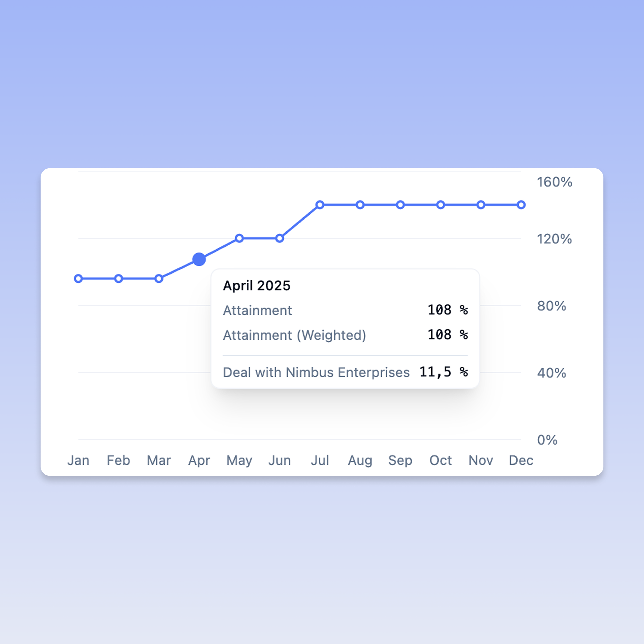
Task: Click the highlighted April data point
Action: click(x=199, y=259)
